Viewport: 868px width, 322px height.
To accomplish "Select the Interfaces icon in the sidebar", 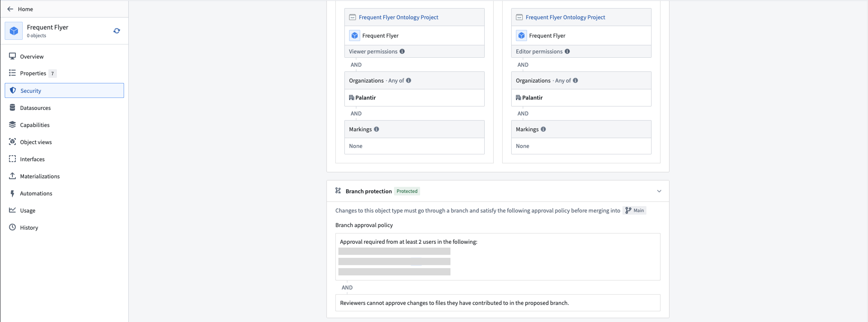I will click(12, 159).
